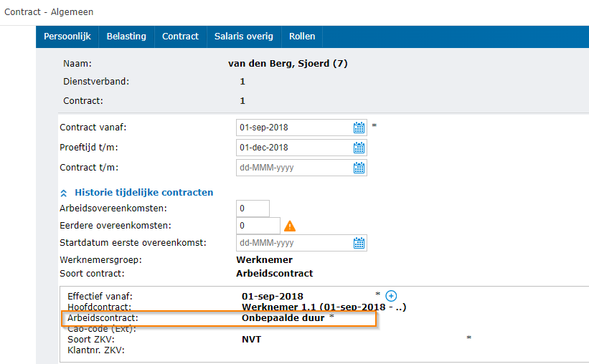
Task: Open the Rollen tab
Action: (x=302, y=37)
